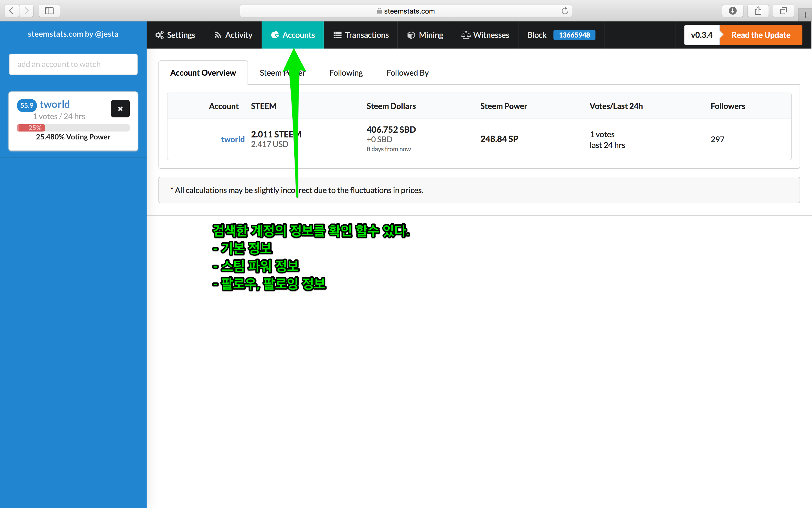
Task: Switch to the Followed By tab
Action: [407, 73]
